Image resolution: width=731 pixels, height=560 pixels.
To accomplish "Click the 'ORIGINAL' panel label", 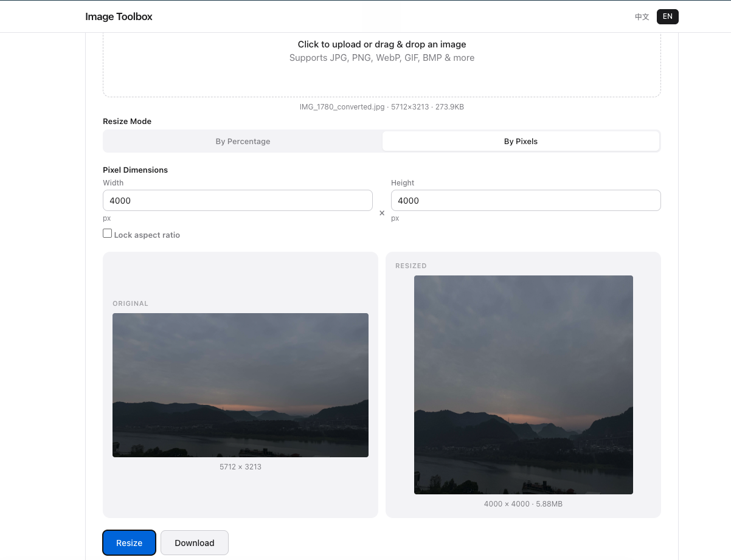I will tap(130, 303).
